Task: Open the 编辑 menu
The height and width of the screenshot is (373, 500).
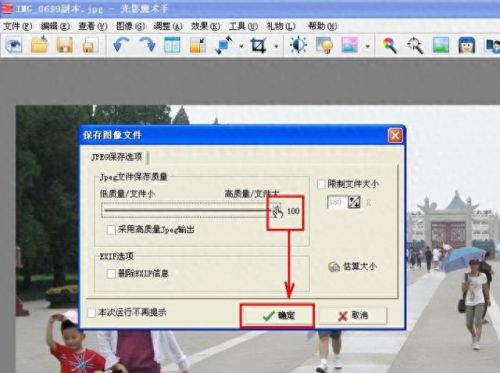Action: (55, 26)
